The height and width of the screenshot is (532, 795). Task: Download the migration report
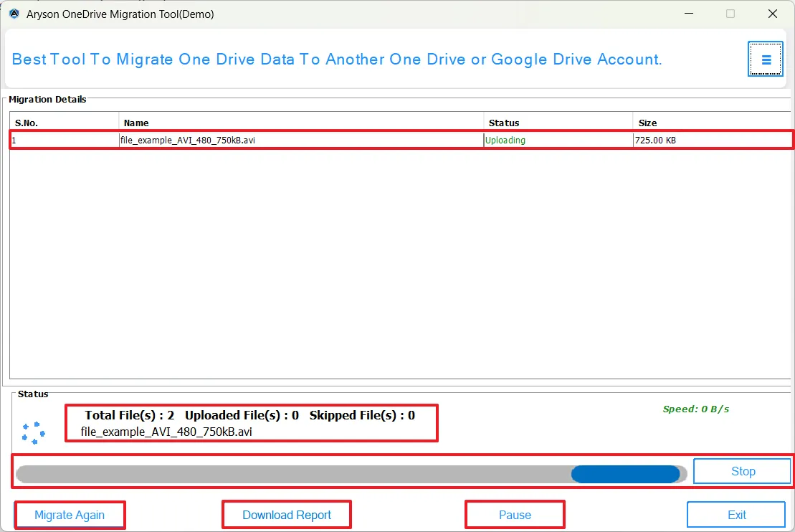point(286,514)
